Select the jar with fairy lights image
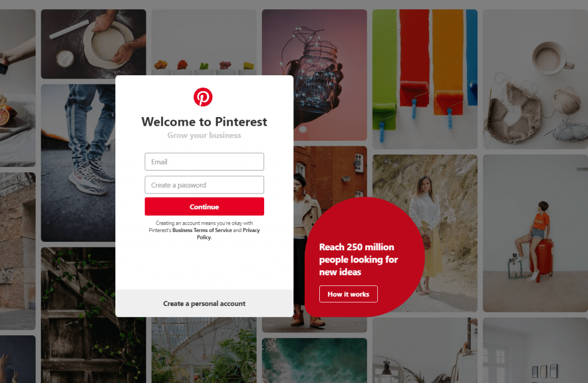Screen dimensions: 588x383 [x=314, y=75]
